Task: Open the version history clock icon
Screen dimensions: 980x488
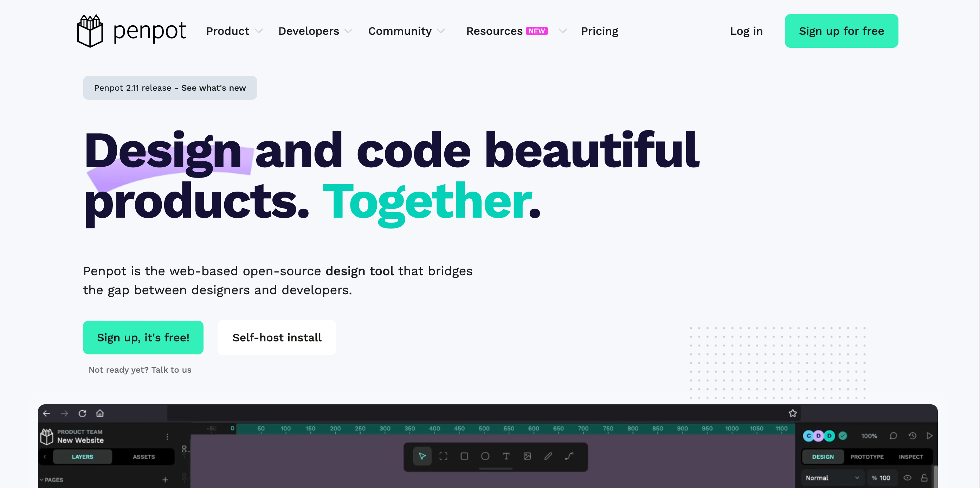Action: pyautogui.click(x=912, y=436)
